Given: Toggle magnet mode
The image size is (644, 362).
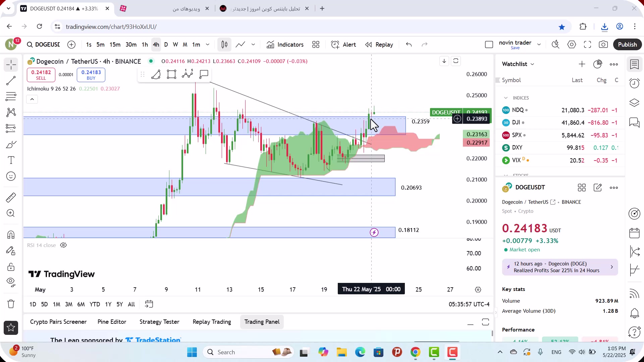Looking at the screenshot, I should 11,235.
